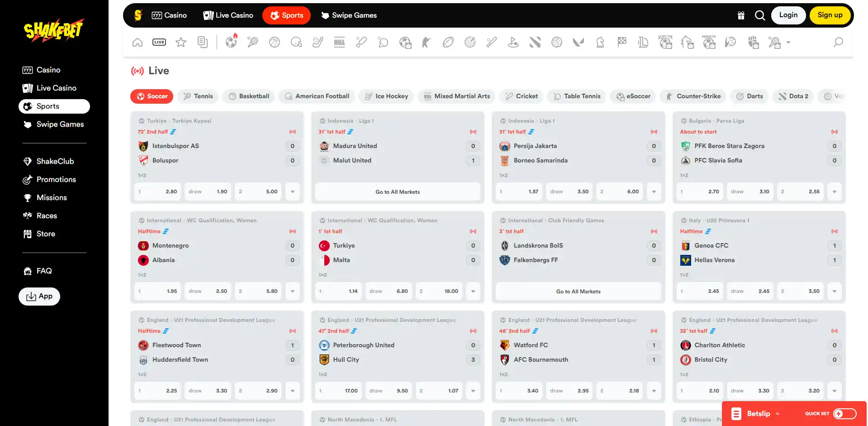The width and height of the screenshot is (868, 426).
Task: Open the bet history document icon
Action: pyautogui.click(x=203, y=43)
